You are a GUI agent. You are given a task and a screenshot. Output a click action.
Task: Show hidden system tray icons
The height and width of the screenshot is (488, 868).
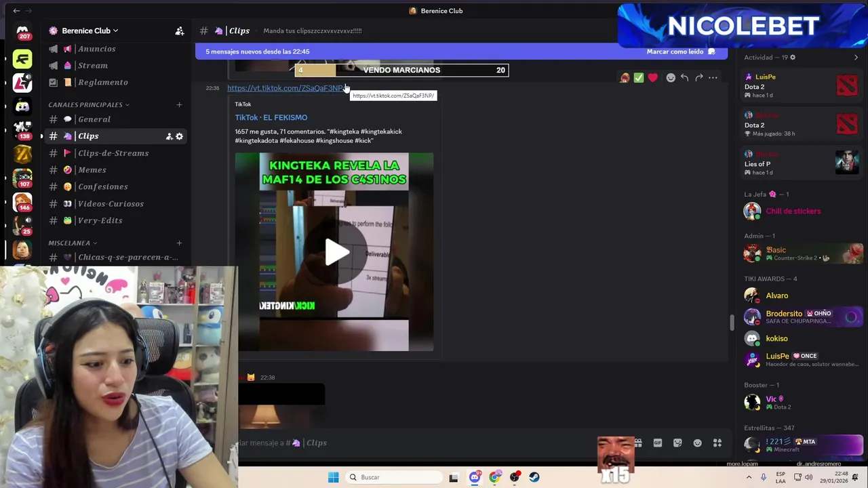(x=749, y=477)
